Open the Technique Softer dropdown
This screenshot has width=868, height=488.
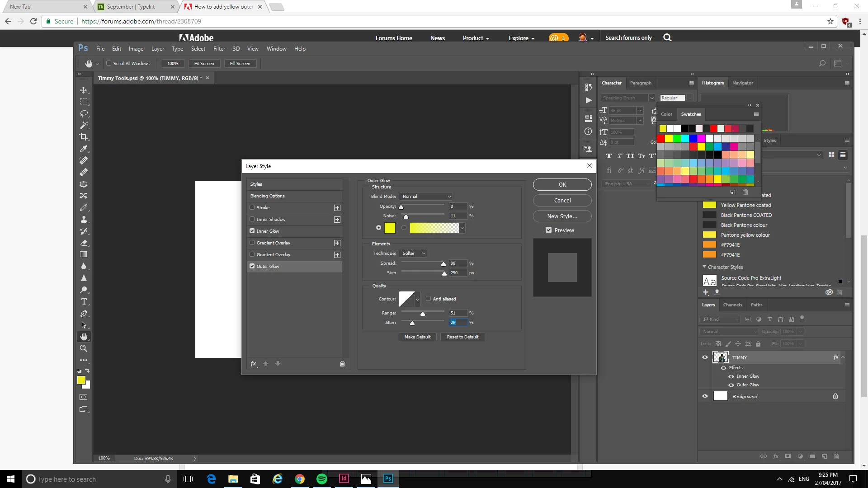(413, 253)
